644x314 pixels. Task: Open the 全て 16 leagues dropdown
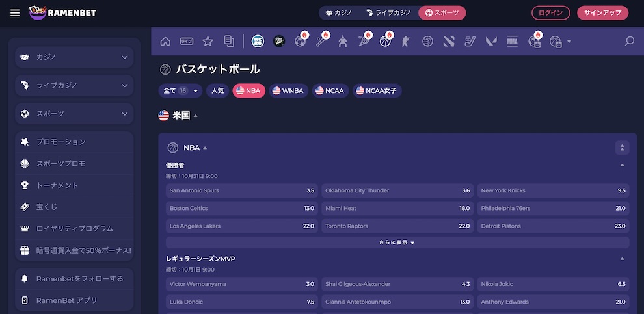tap(180, 91)
